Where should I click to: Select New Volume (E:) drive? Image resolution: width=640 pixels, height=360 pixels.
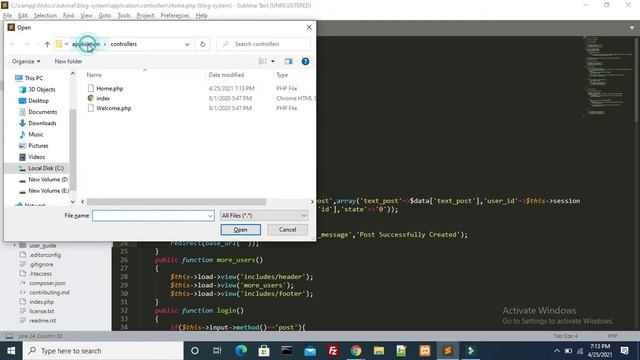(x=48, y=191)
